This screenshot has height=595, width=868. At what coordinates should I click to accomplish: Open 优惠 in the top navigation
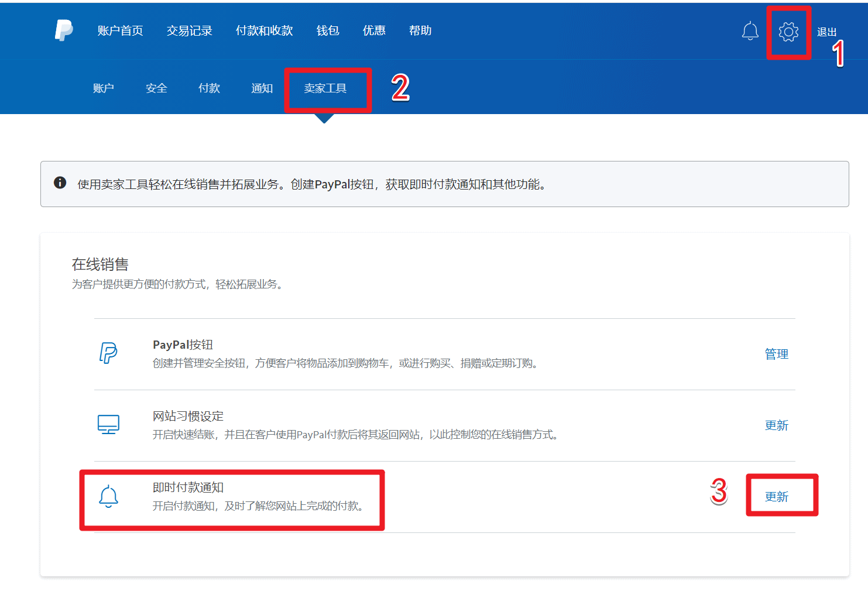374,30
